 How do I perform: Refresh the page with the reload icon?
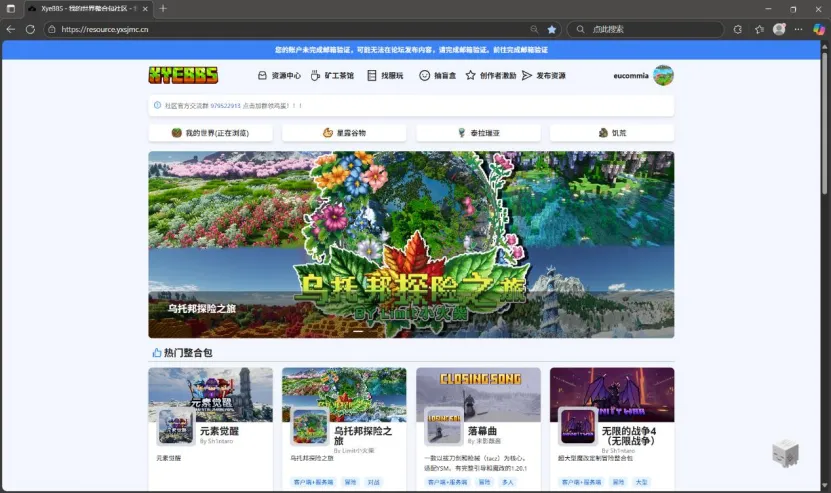coord(30,30)
